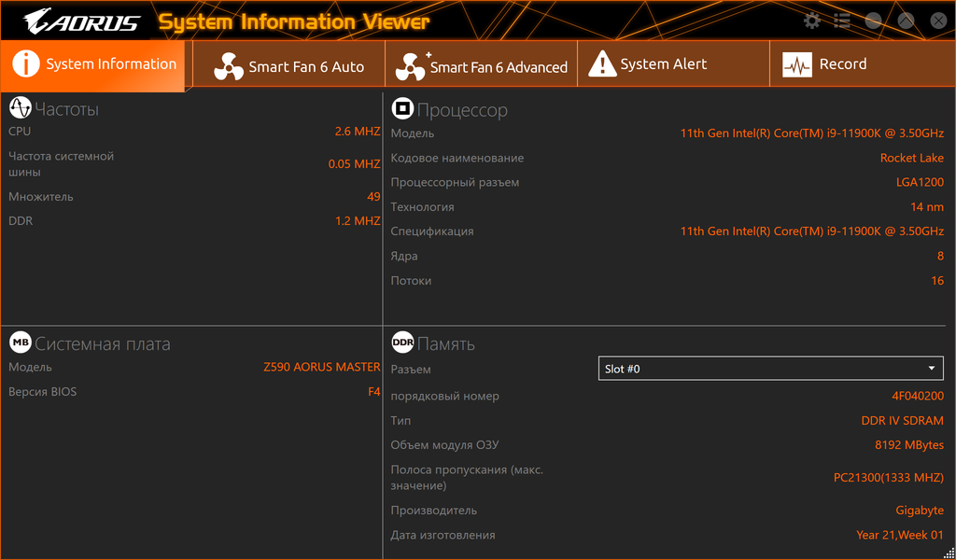Click the Версия BIOS label
Screen dimensions: 956x560
point(43,391)
